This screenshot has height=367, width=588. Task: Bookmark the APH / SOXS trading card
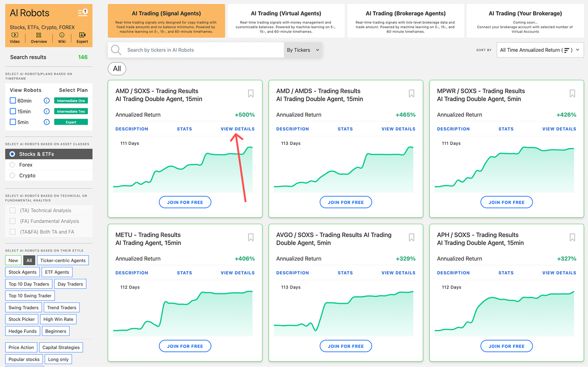click(x=572, y=237)
